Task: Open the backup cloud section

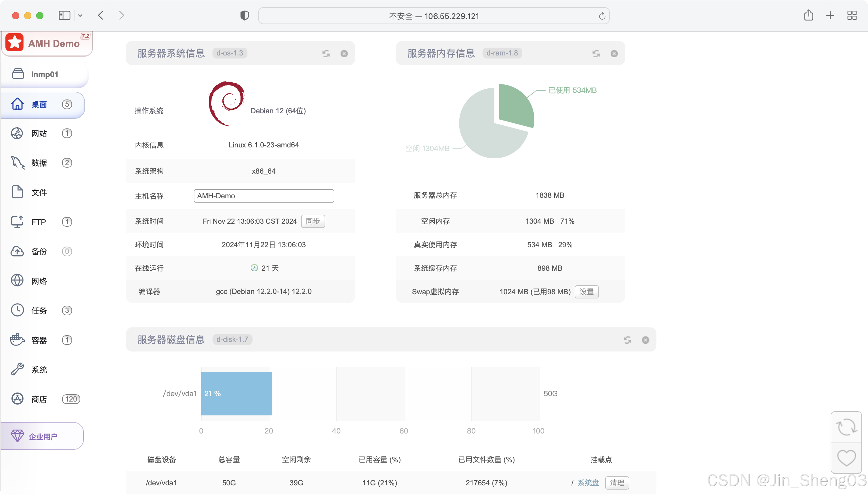Action: click(39, 252)
